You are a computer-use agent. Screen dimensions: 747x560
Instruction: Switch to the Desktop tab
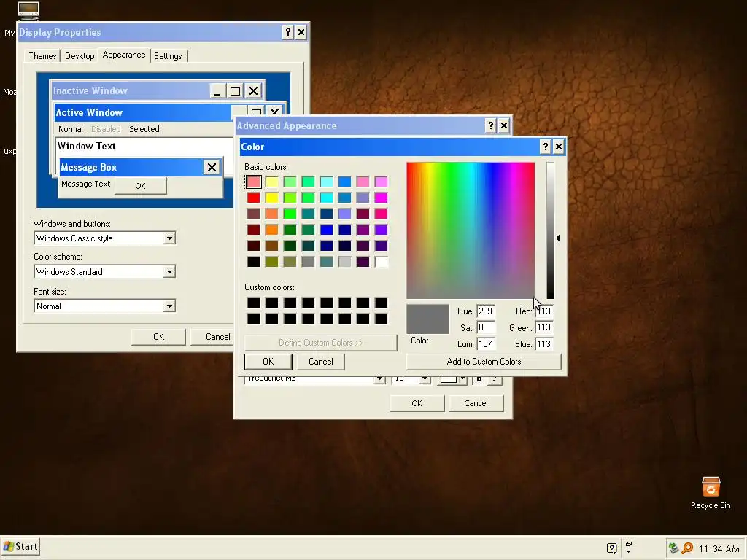80,55
